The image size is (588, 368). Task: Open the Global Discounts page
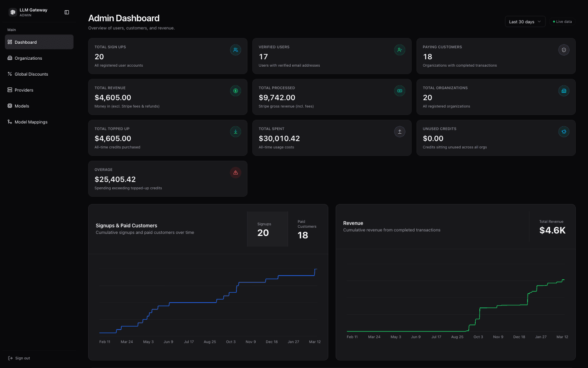[x=31, y=74]
